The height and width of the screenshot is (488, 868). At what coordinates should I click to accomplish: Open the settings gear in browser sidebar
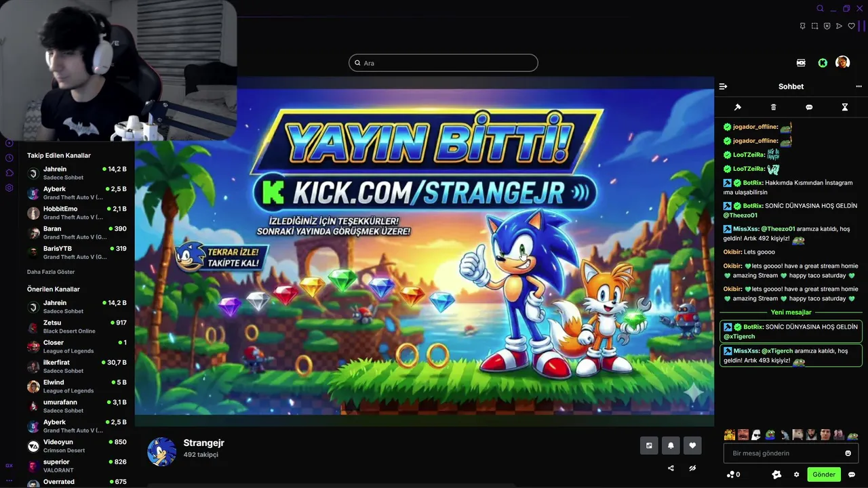tap(9, 188)
